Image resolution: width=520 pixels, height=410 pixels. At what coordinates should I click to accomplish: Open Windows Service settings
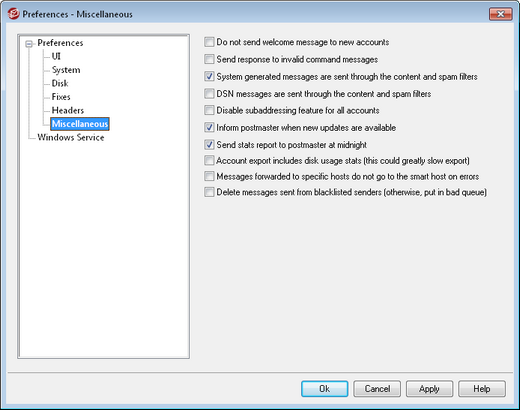point(71,137)
